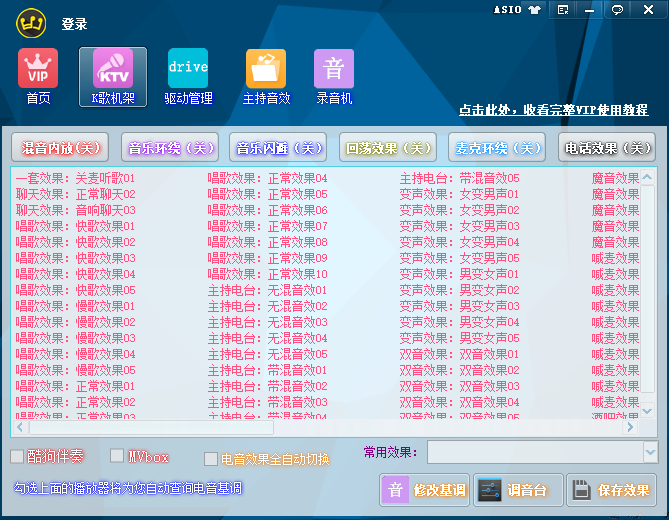Click the chat bubble icon in title bar

[x=617, y=10]
